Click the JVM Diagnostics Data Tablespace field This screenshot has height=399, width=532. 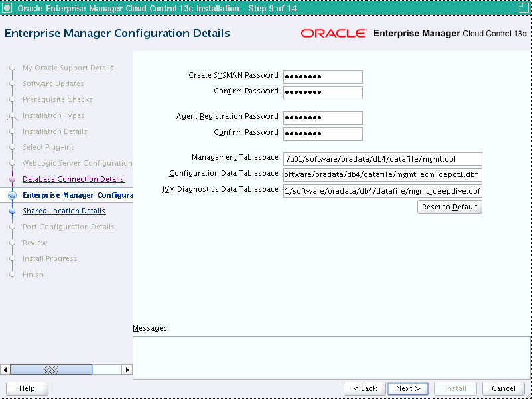pyautogui.click(x=382, y=191)
